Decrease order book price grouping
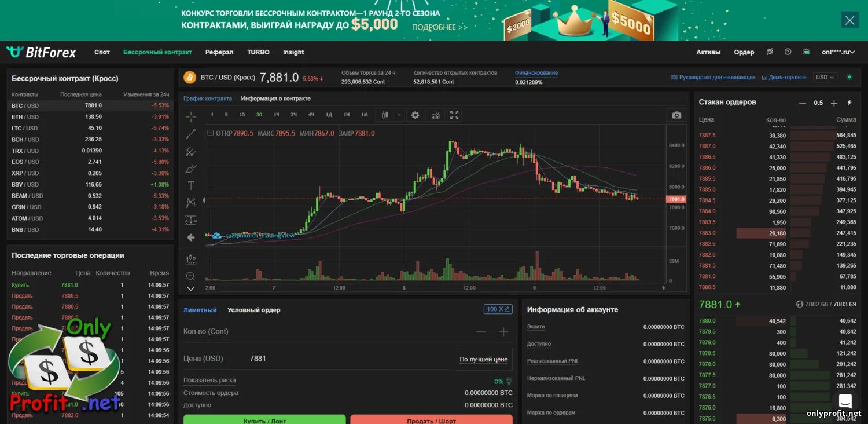Viewport: 868px width, 424px height. [x=802, y=103]
